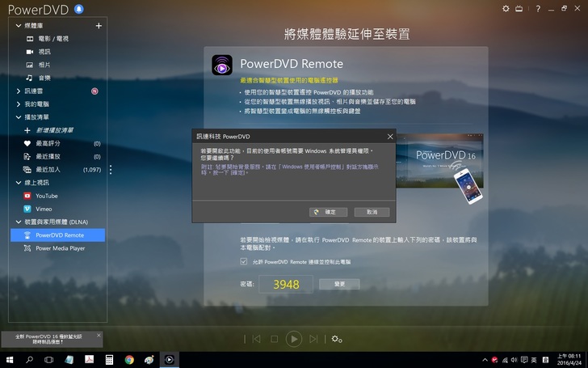
Task: Open the notebook app icon in taskbar
Action: point(69,360)
